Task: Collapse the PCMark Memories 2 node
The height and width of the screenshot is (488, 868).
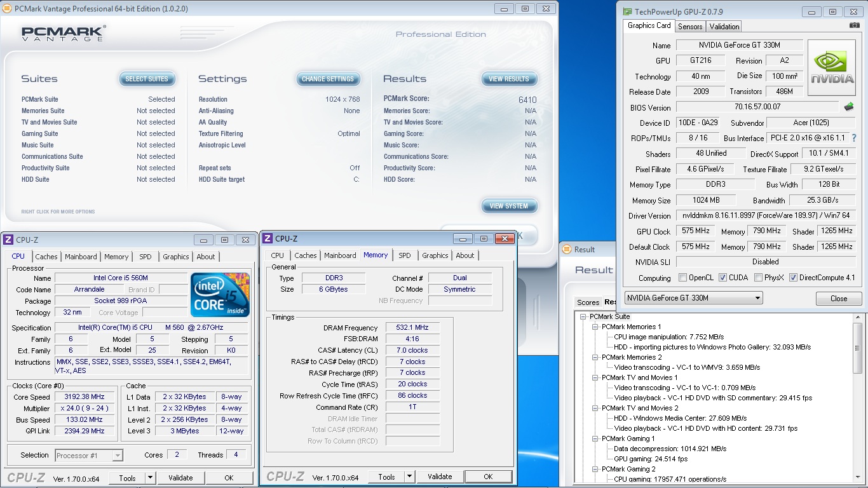Action: click(x=595, y=357)
